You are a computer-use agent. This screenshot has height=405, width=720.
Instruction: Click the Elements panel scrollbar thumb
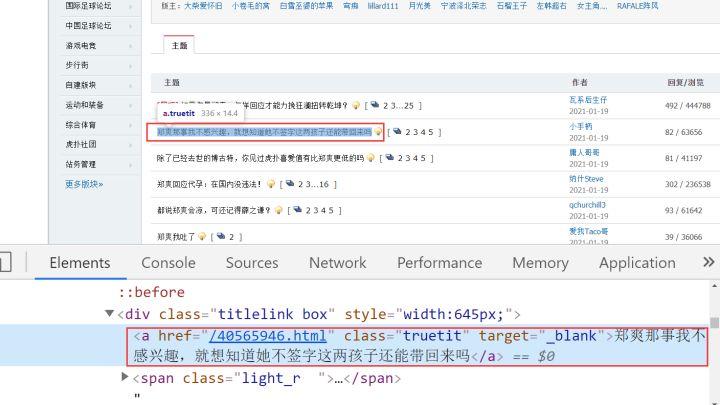pyautogui.click(x=714, y=322)
